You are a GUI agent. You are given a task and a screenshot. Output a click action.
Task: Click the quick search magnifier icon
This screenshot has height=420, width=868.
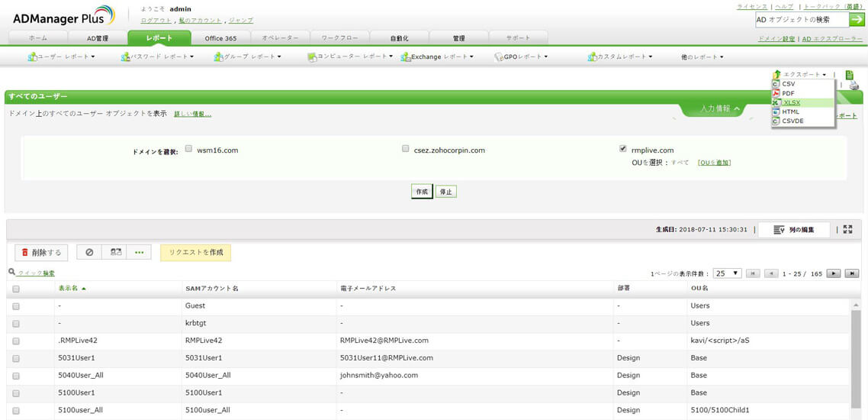11,272
